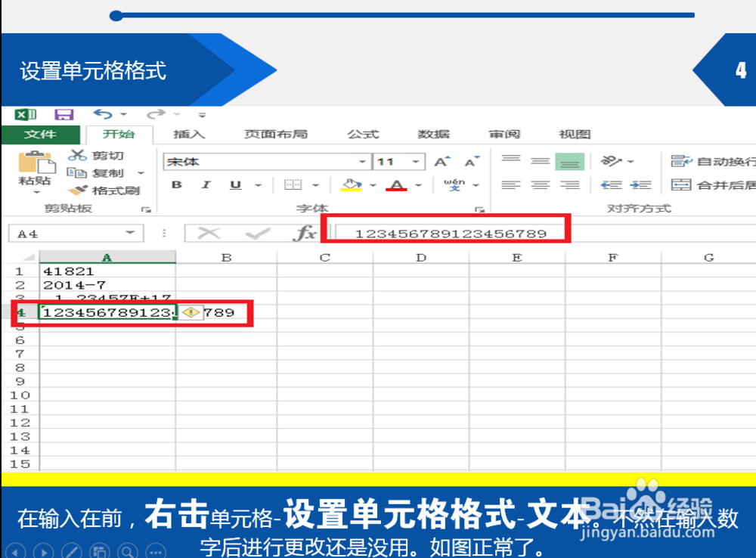Switch to the 插入 ribbon tab
The width and height of the screenshot is (756, 558).
(x=187, y=134)
